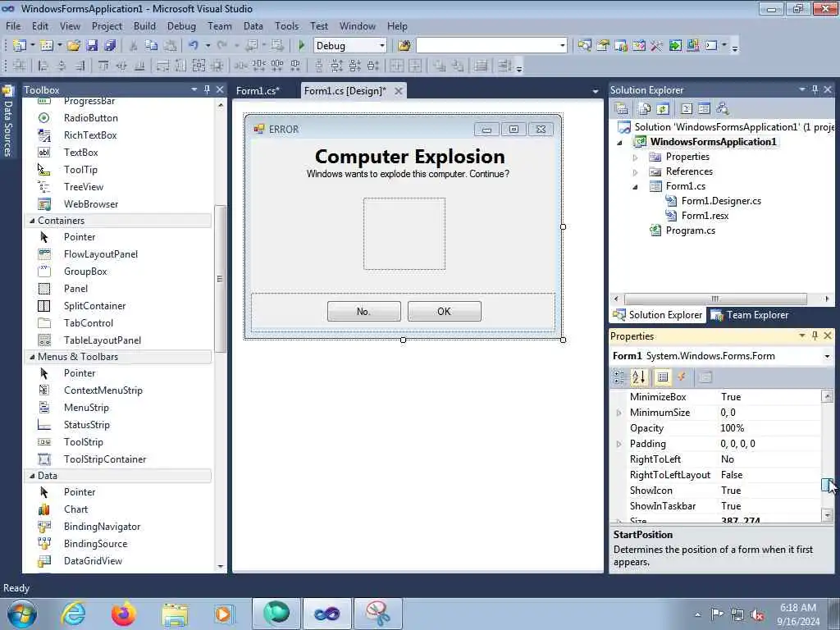
Task: Start debugging with the green play icon
Action: tap(301, 46)
